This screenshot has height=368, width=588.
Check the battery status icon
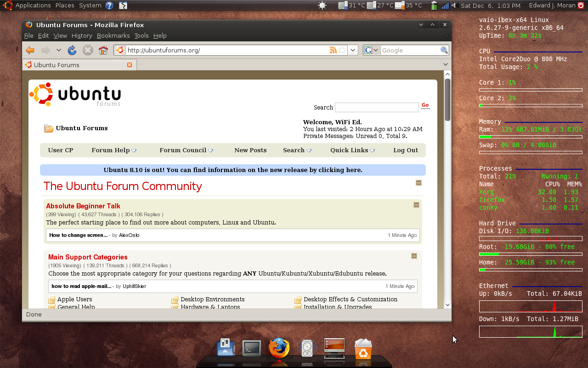(434, 6)
